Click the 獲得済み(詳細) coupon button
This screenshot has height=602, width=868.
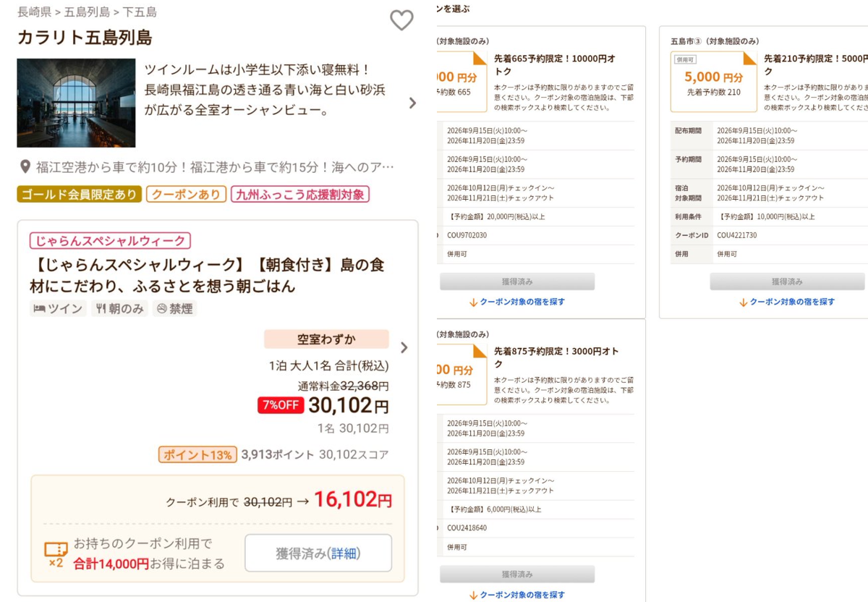point(318,553)
